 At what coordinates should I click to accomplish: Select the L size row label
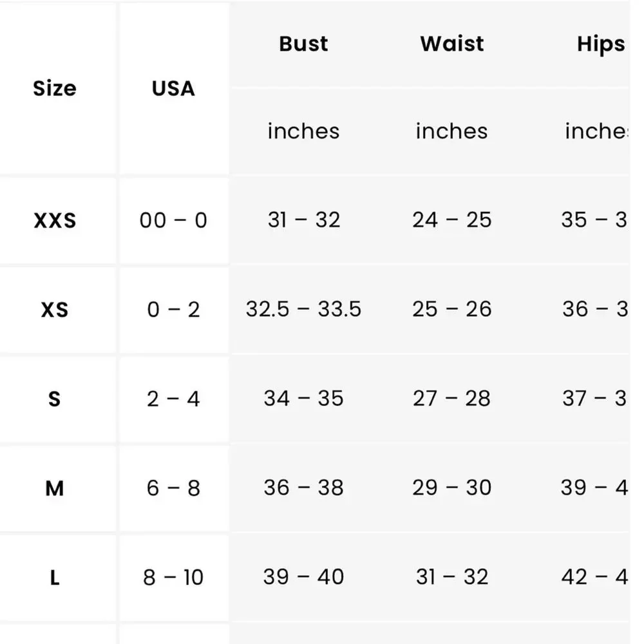(55, 577)
